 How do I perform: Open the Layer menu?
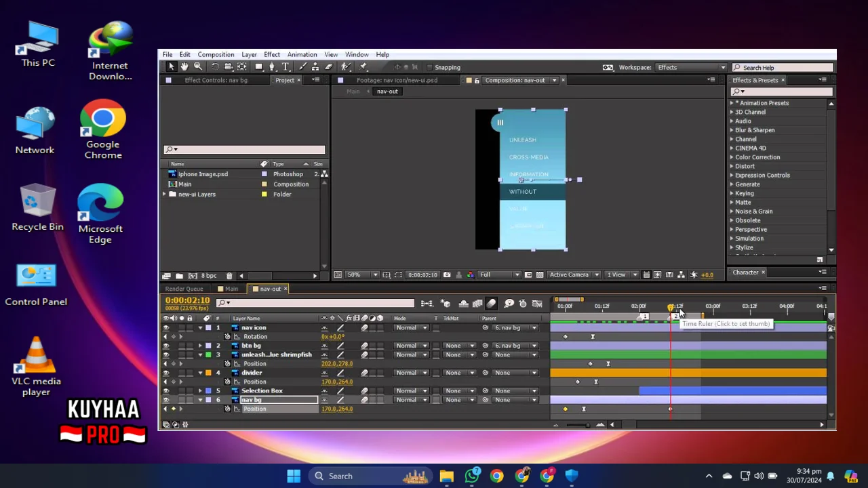249,54
